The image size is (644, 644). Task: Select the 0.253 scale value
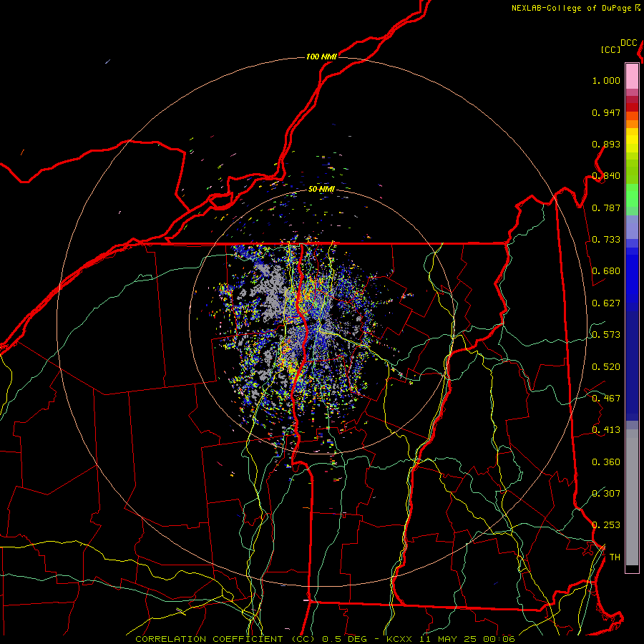point(606,525)
